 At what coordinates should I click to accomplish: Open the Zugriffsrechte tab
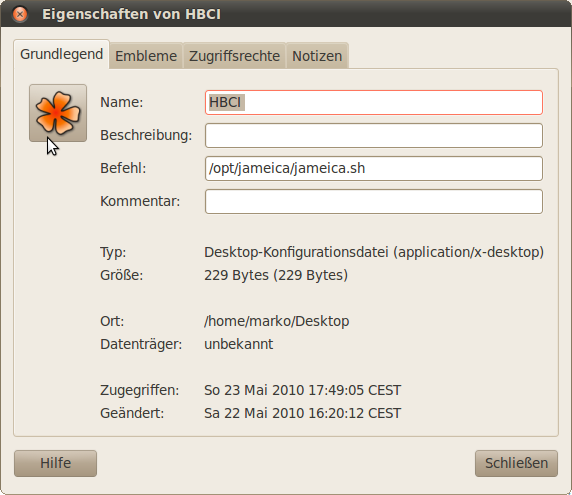tap(234, 56)
